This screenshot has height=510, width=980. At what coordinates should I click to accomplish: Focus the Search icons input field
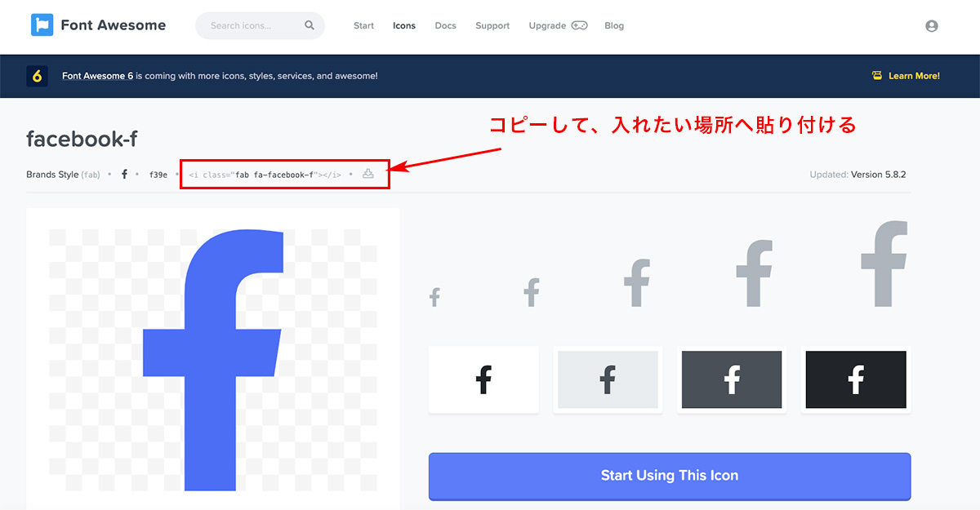tap(249, 26)
